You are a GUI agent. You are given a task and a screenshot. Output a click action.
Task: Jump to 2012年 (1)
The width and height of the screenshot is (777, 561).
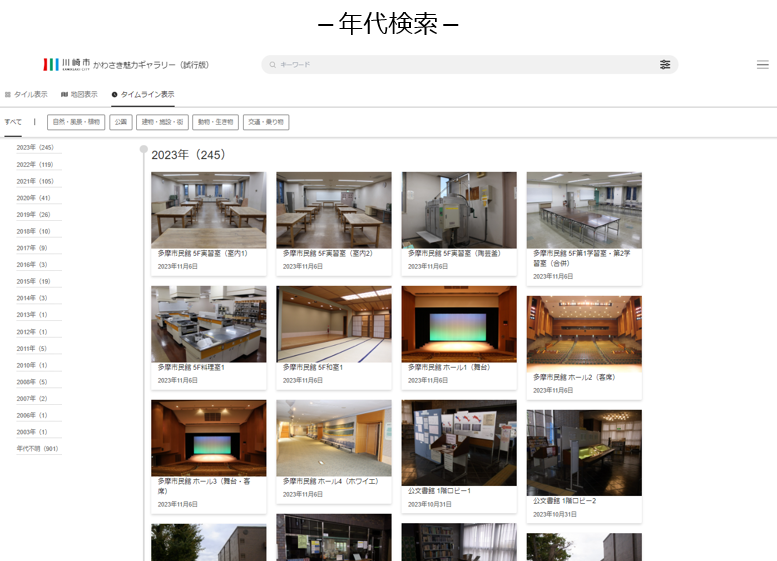pyautogui.click(x=32, y=332)
